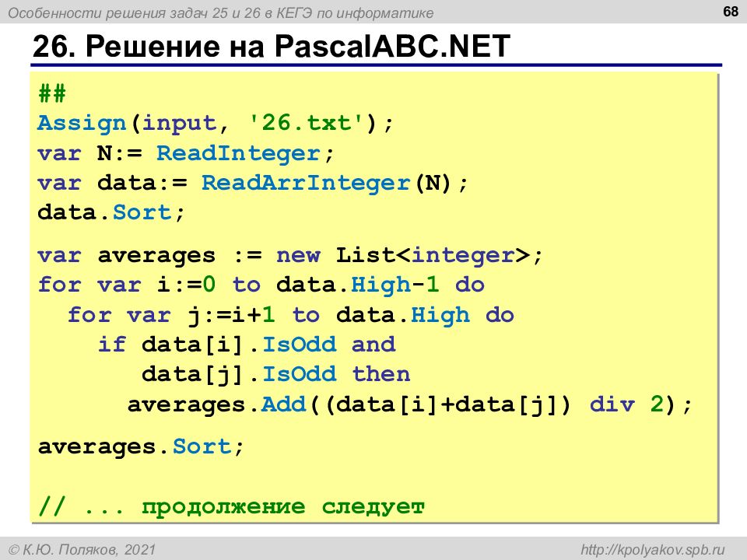Screen dimensions: 747x560
Task: Click the line "Assign(input, '26.txt');"
Action: tap(216, 123)
